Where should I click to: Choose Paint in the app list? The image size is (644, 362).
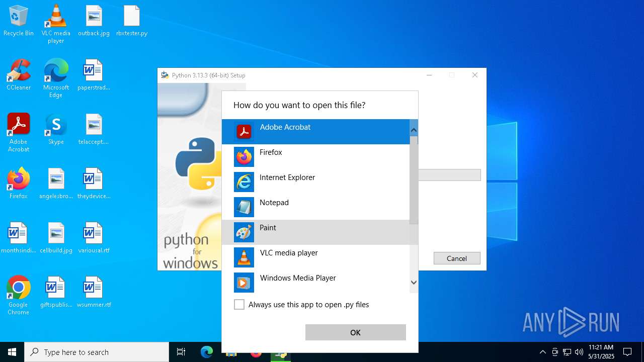click(x=316, y=232)
